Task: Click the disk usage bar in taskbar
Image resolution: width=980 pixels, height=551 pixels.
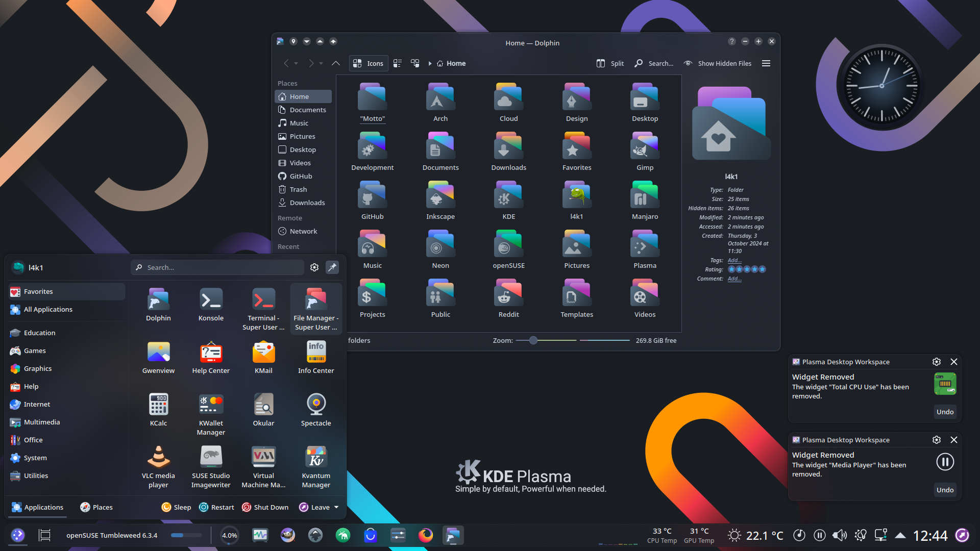Action: [x=186, y=535]
